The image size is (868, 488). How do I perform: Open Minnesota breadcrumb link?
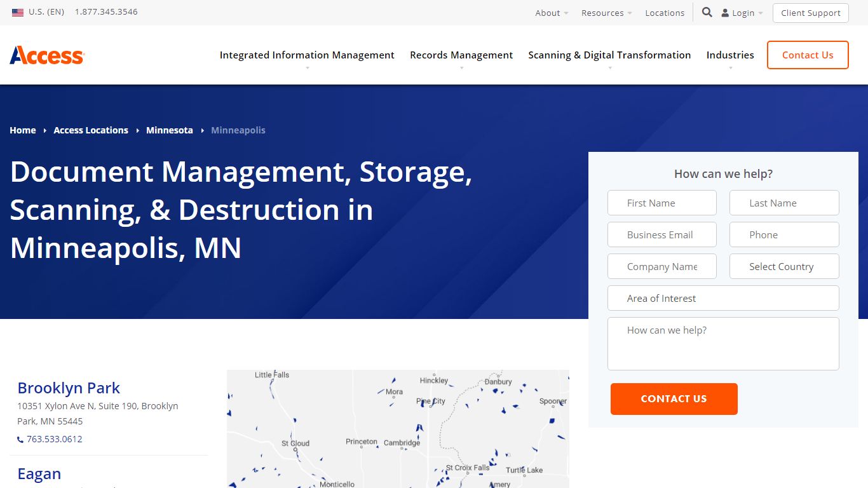click(170, 130)
